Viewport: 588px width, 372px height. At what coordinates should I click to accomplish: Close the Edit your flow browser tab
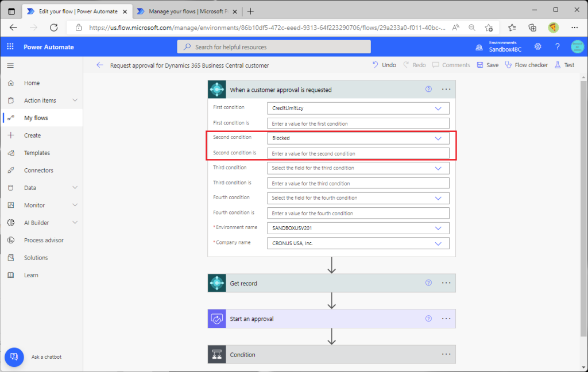pyautogui.click(x=125, y=11)
